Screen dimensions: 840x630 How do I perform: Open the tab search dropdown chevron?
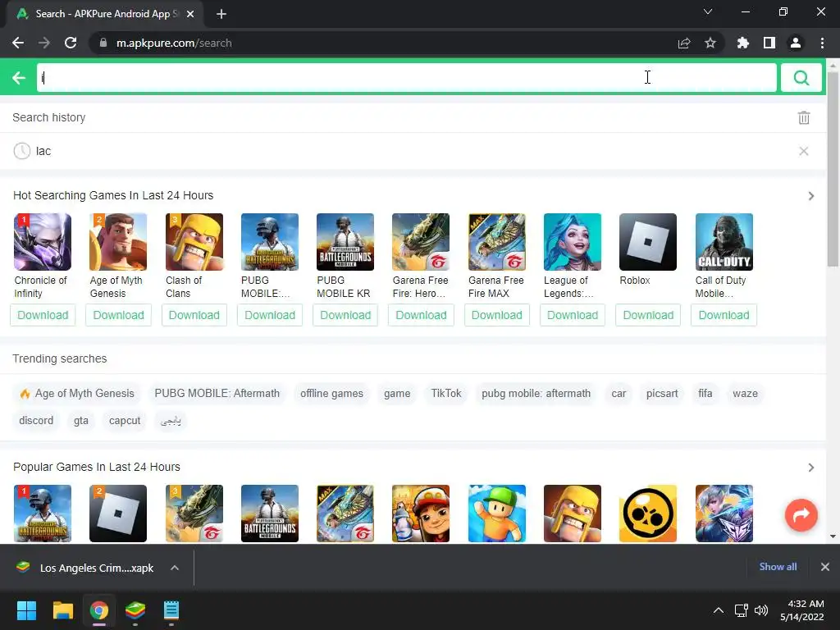pos(708,11)
